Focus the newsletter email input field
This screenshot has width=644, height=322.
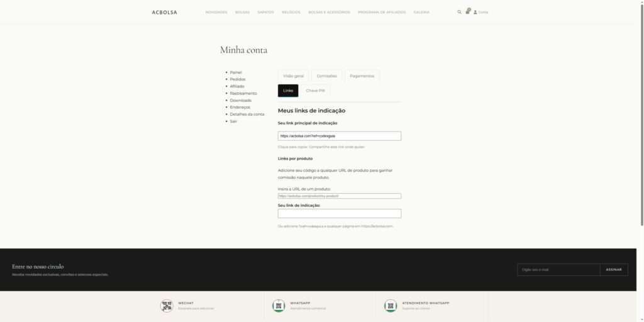click(558, 270)
